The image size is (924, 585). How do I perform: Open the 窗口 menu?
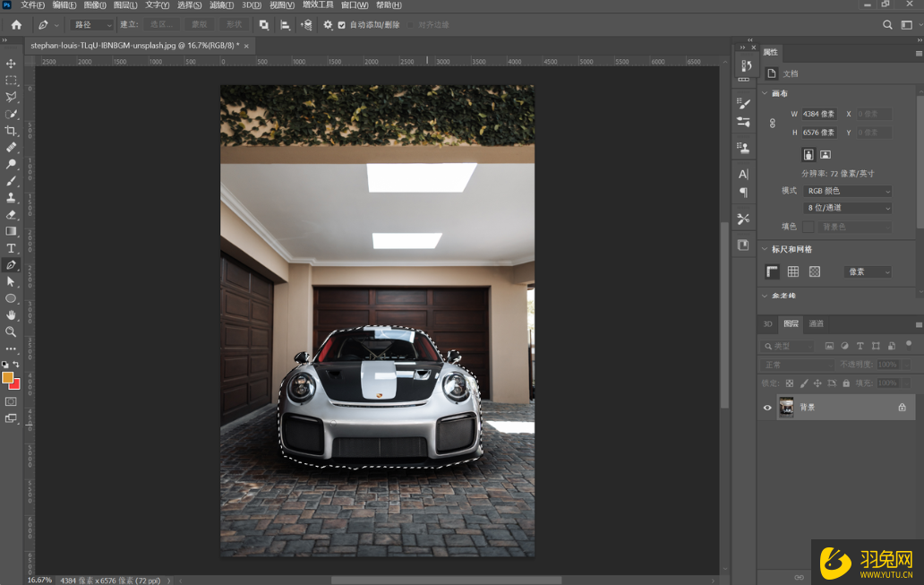(x=355, y=5)
